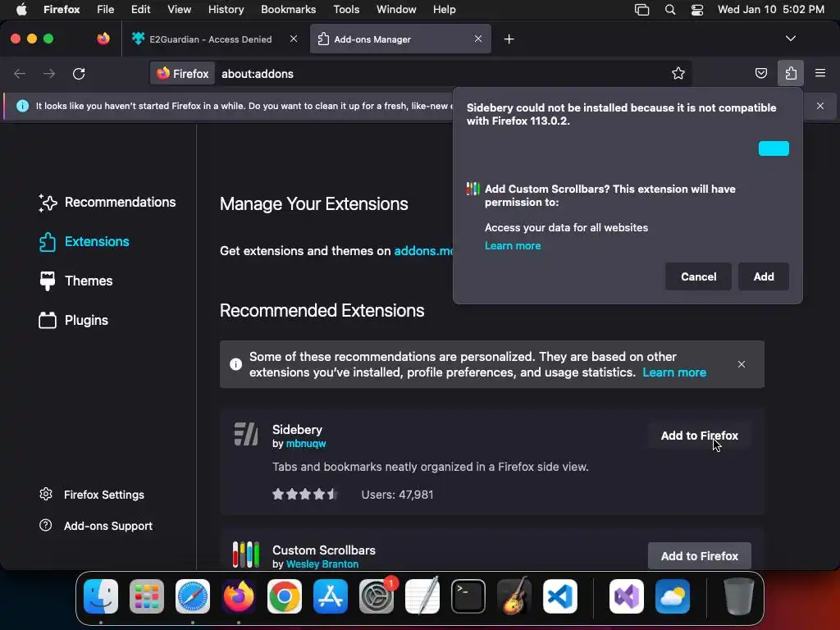Open Visual Studio Code from the Dock

coord(560,596)
